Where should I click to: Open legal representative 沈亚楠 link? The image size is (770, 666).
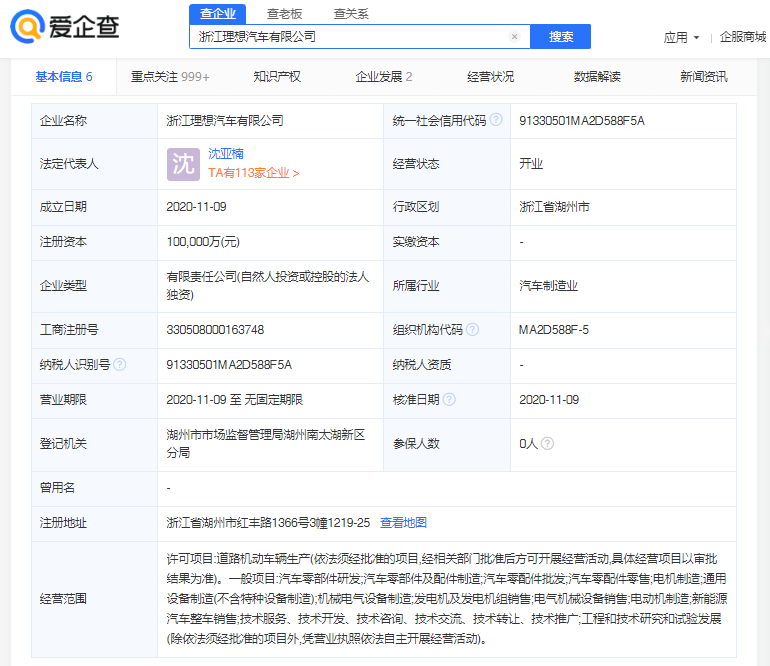(226, 154)
